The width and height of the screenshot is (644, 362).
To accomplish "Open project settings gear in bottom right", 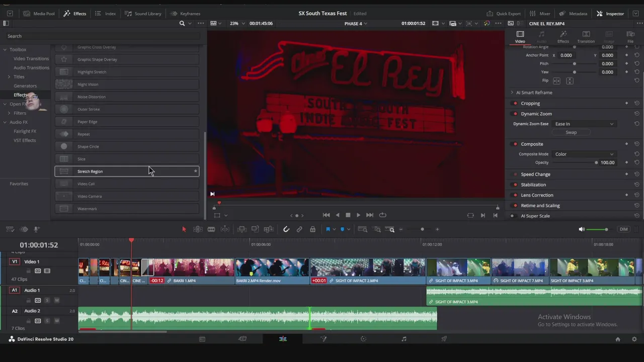I will click(634, 339).
